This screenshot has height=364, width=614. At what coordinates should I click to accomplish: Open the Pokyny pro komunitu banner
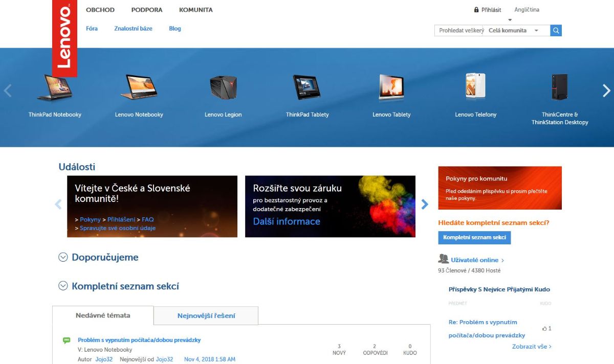point(499,188)
